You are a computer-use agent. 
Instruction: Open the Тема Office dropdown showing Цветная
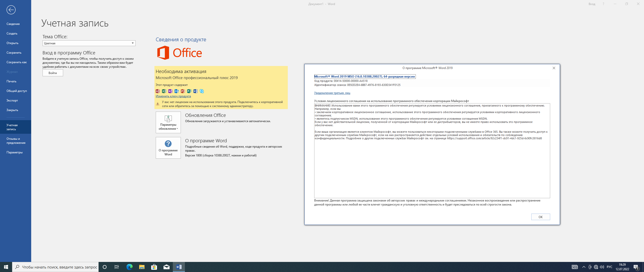pyautogui.click(x=89, y=43)
